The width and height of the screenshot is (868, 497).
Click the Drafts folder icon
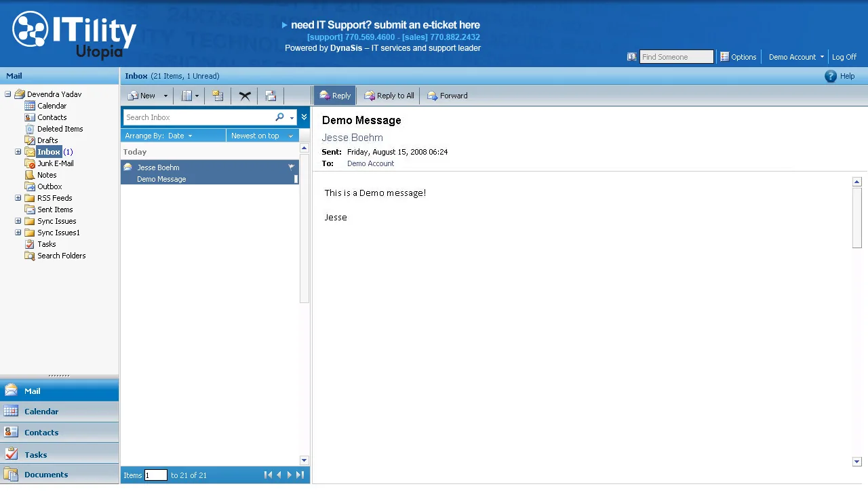click(x=30, y=140)
